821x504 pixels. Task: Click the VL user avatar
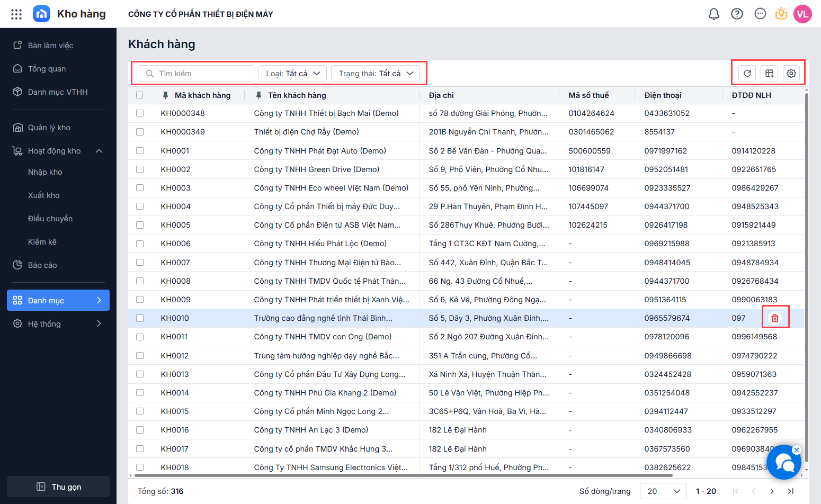pyautogui.click(x=802, y=14)
